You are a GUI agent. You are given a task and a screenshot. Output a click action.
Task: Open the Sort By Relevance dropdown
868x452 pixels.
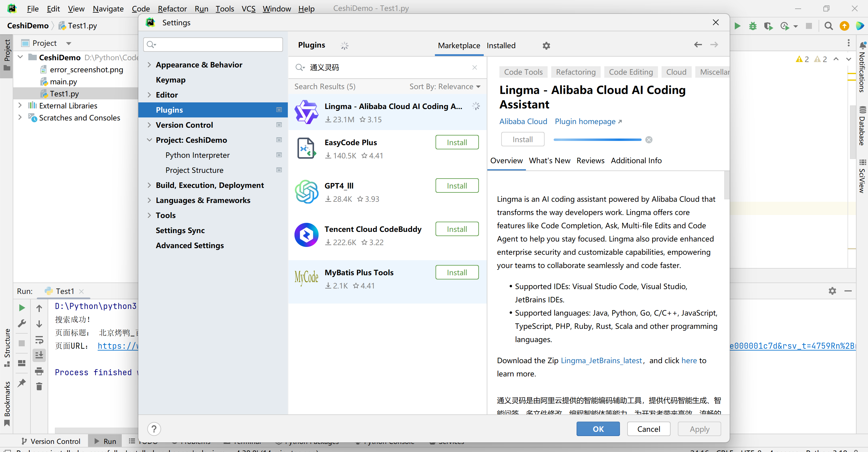tap(445, 86)
